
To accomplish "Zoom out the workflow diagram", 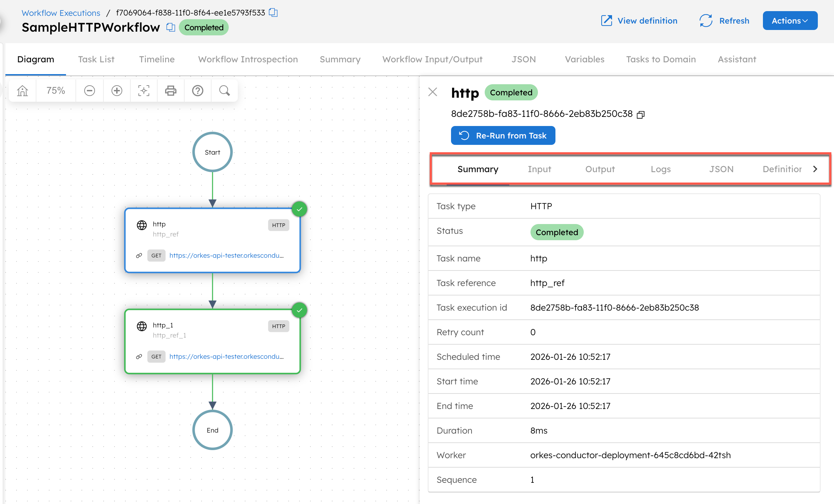I will 89,90.
